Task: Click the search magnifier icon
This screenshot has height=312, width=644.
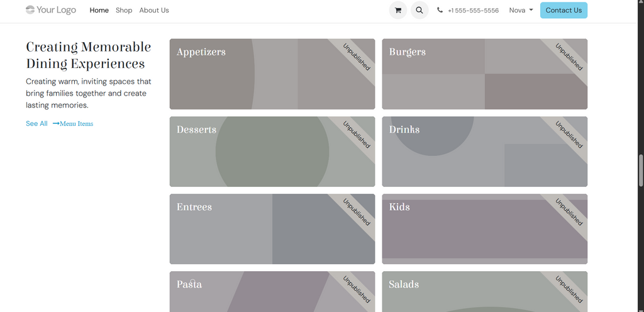Action: (x=419, y=10)
